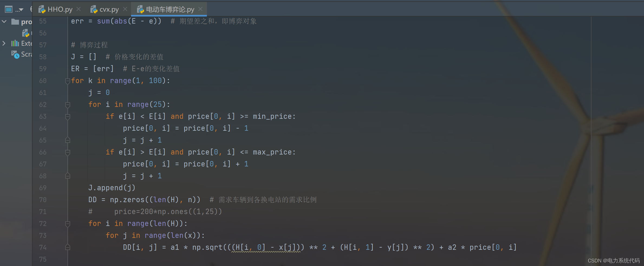Click line number 70 in the gutter
644x266 pixels.
43,200
